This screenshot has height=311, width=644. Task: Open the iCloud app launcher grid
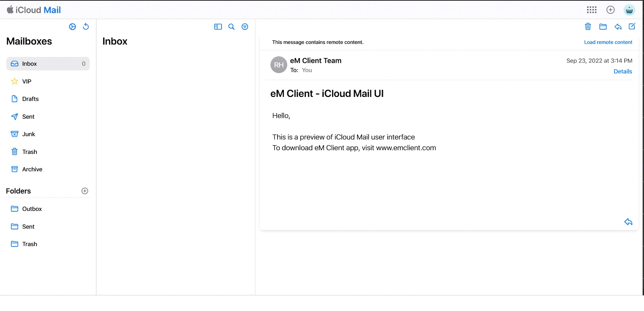[592, 10]
